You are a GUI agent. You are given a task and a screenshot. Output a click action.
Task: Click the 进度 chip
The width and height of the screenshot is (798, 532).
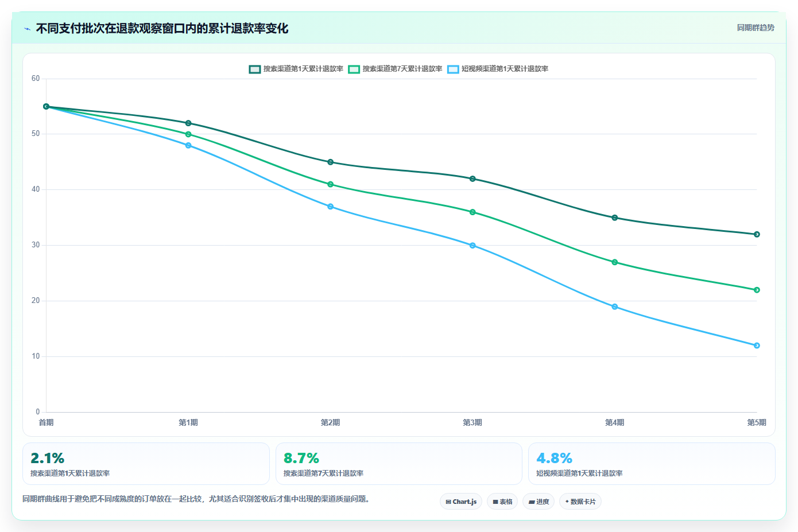(x=539, y=502)
